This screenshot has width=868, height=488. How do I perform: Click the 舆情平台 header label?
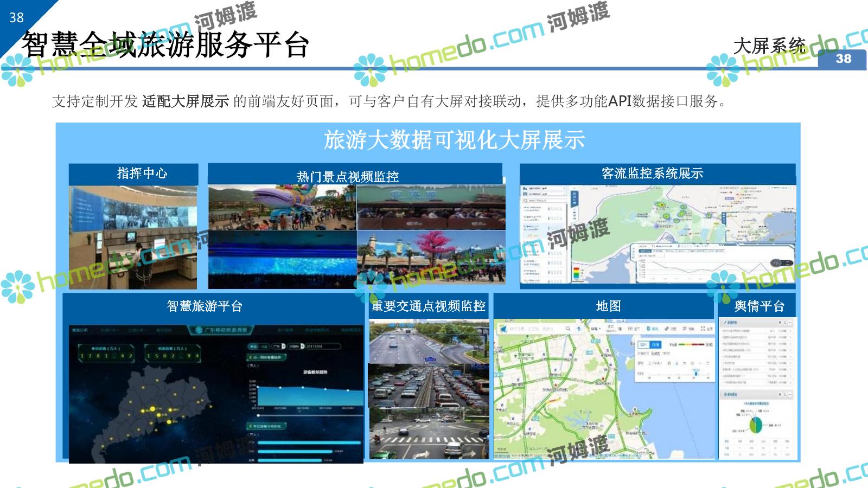click(x=759, y=306)
